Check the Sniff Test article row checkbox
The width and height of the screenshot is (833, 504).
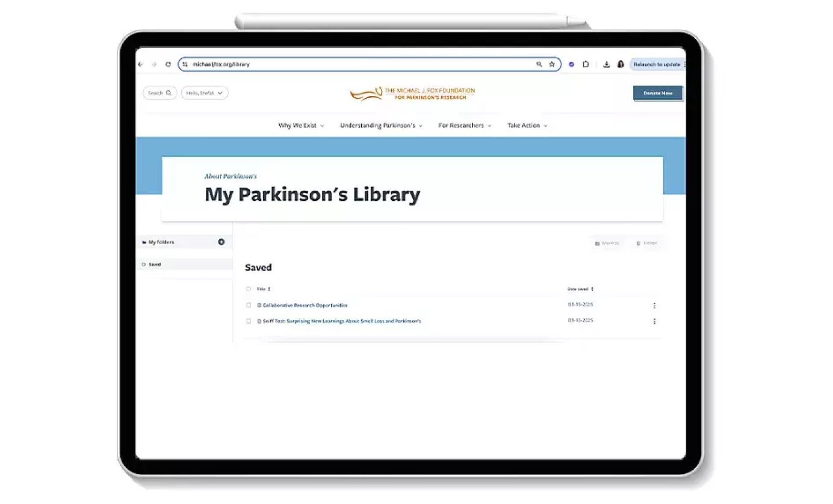[248, 321]
